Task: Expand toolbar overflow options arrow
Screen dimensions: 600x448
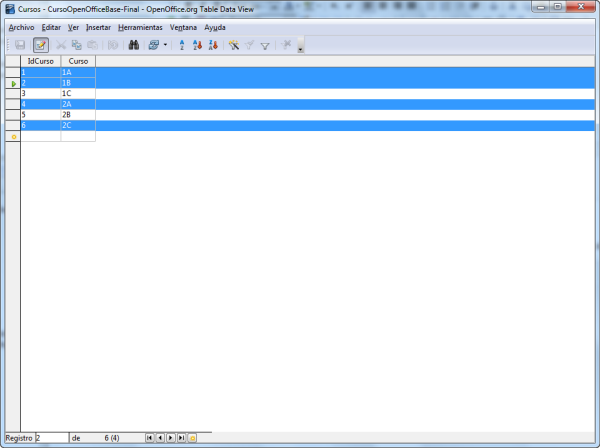Action: coord(300,45)
